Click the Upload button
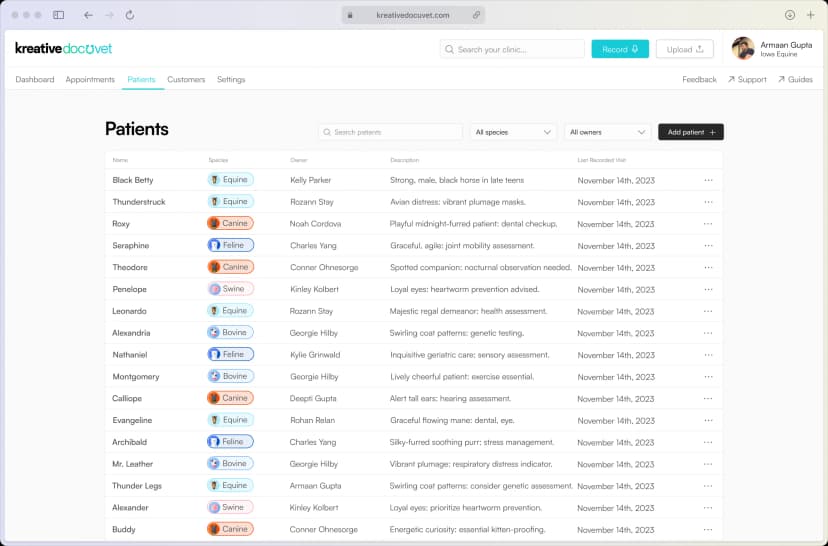This screenshot has height=546, width=828. pos(684,49)
